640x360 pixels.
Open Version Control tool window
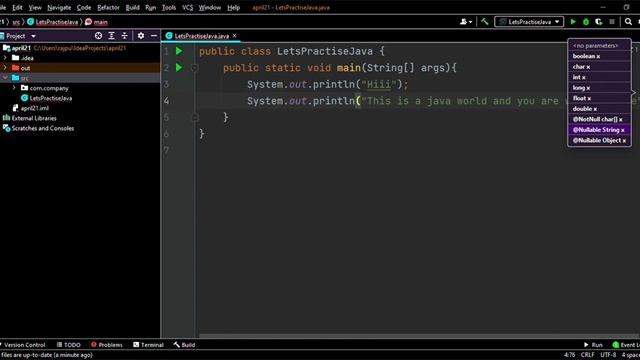click(x=23, y=345)
